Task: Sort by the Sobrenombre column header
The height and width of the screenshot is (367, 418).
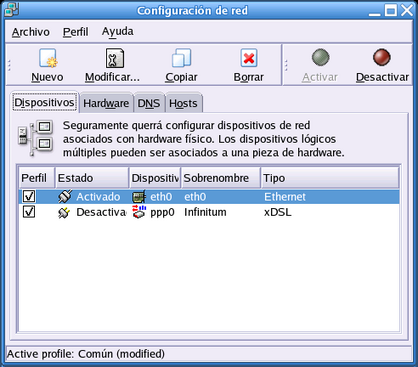Action: (x=221, y=178)
